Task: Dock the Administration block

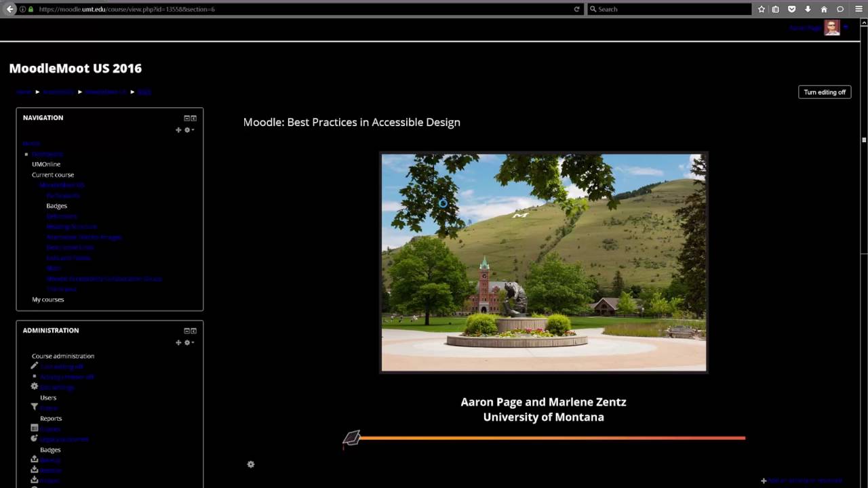Action: [193, 331]
